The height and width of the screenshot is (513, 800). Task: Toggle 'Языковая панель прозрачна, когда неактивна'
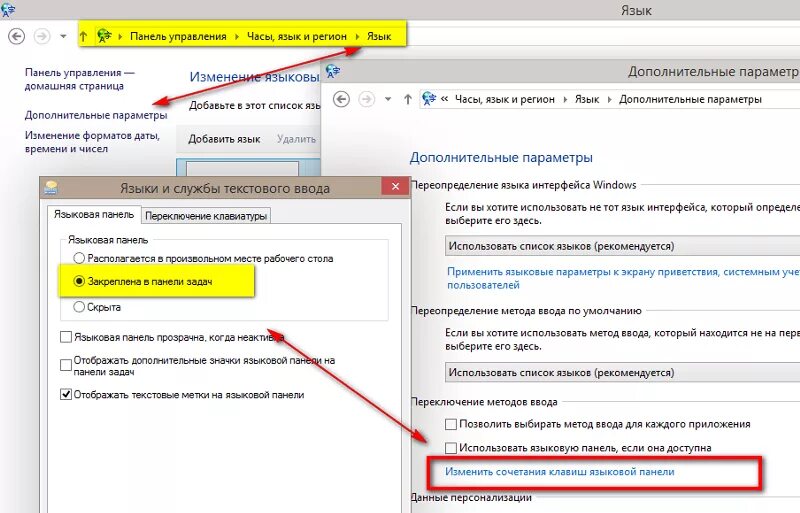66,337
